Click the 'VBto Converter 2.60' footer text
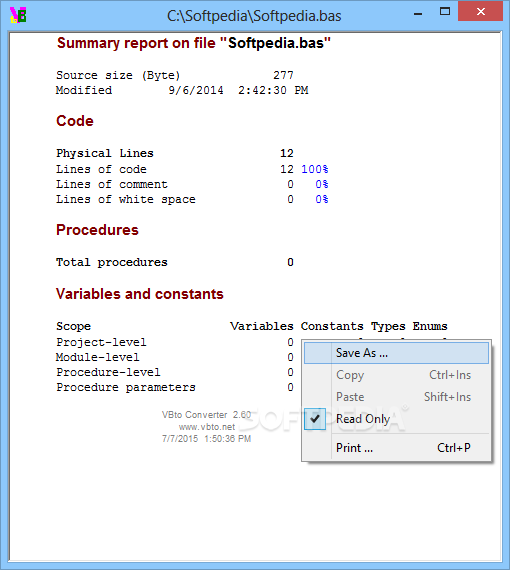The image size is (510, 570). 206,415
